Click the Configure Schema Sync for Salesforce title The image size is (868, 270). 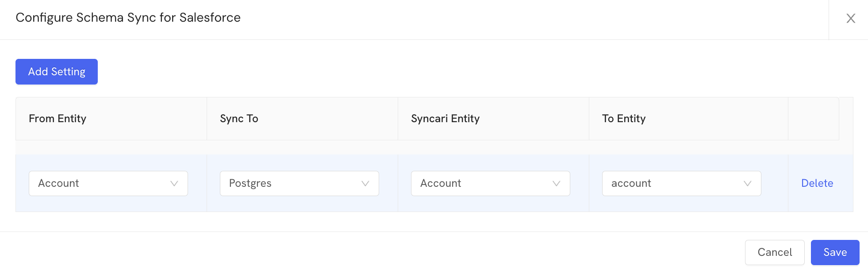click(128, 18)
